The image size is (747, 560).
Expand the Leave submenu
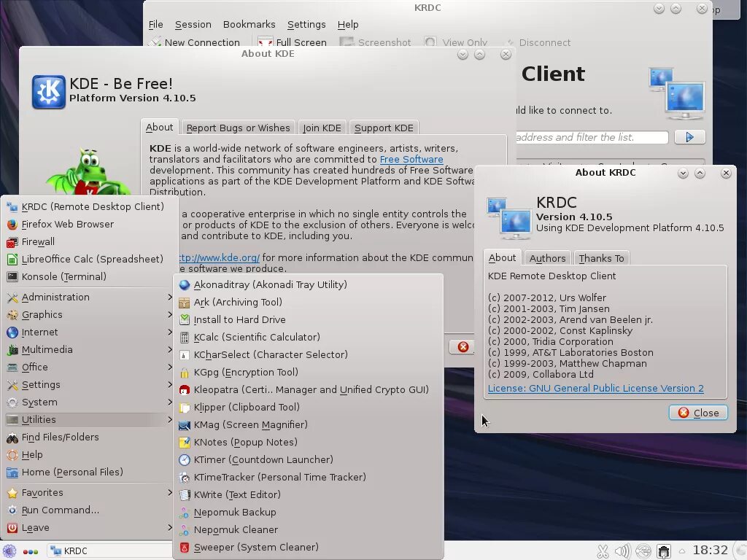tap(89, 528)
